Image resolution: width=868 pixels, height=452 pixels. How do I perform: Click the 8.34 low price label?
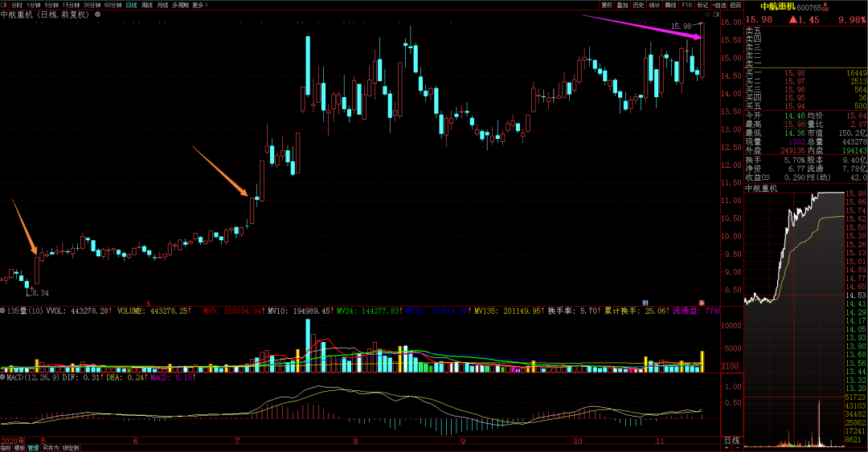tap(40, 293)
